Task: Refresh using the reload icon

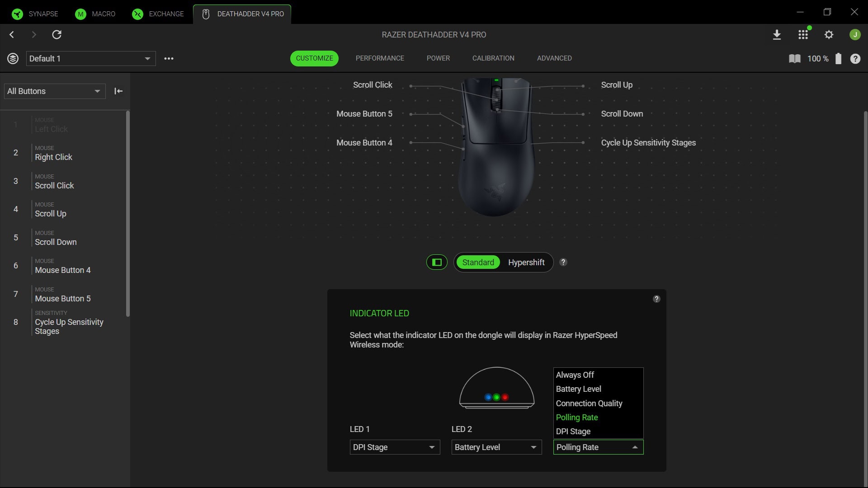Action: tap(57, 35)
